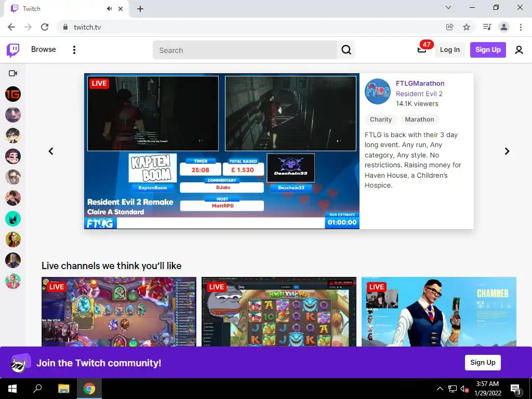Viewport: 532px width, 399px height.
Task: Open tab search dropdown chevron
Action: click(x=448, y=7)
